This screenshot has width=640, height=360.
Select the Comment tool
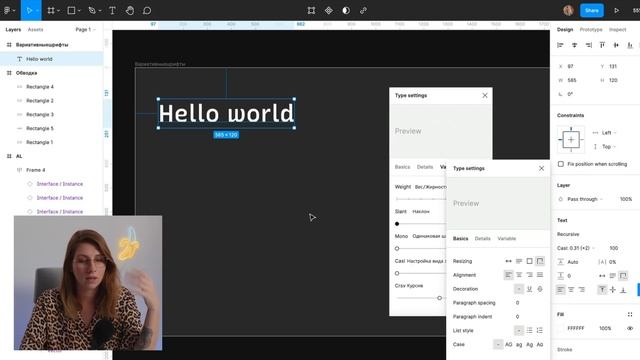pyautogui.click(x=147, y=10)
